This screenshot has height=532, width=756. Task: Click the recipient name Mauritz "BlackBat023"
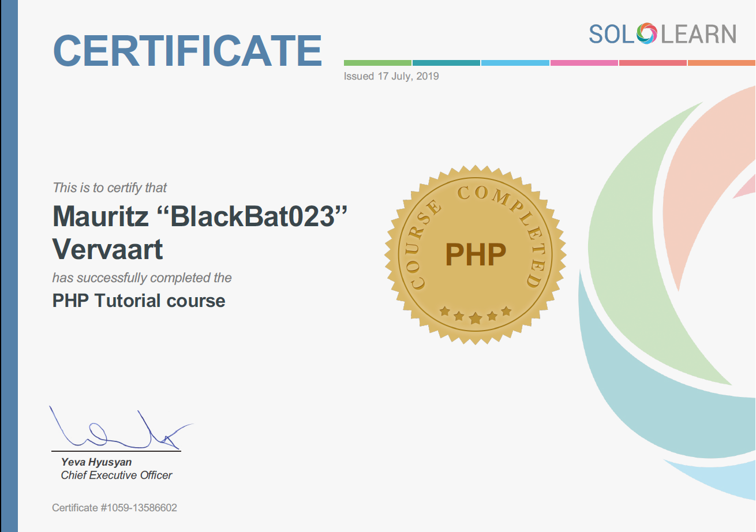pyautogui.click(x=200, y=216)
